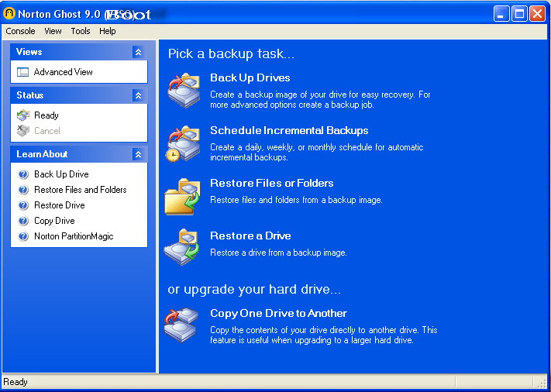The height and width of the screenshot is (392, 551).
Task: Maximize the Norton Ghost window
Action: tap(519, 14)
